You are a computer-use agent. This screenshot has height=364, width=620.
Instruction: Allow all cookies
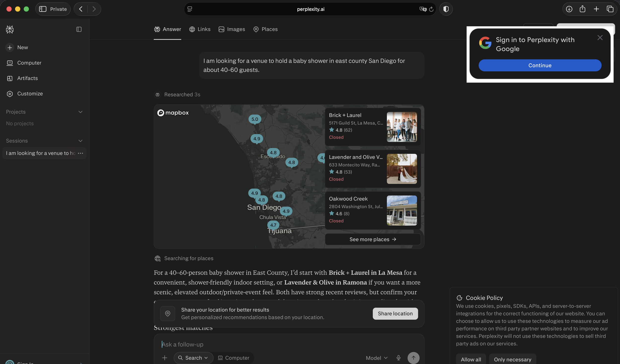(471, 359)
